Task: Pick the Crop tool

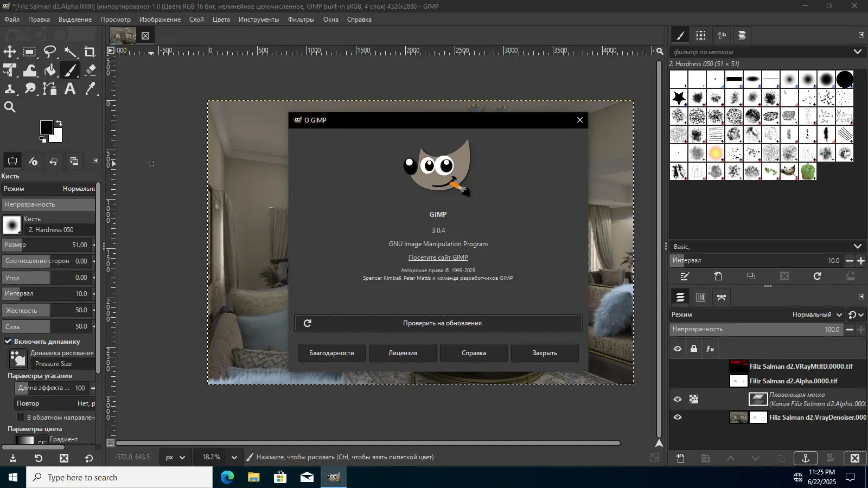Action: 90,52
